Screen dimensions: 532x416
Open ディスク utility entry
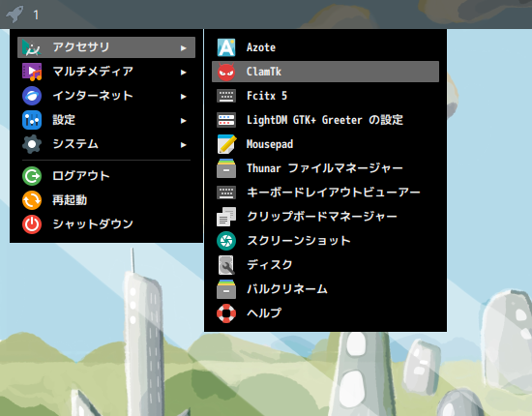325,265
